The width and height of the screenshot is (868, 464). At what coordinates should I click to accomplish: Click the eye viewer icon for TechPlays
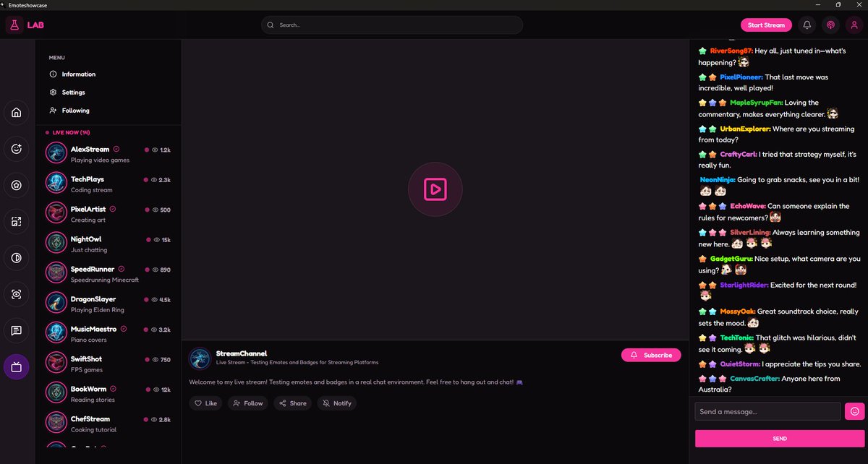pyautogui.click(x=155, y=180)
